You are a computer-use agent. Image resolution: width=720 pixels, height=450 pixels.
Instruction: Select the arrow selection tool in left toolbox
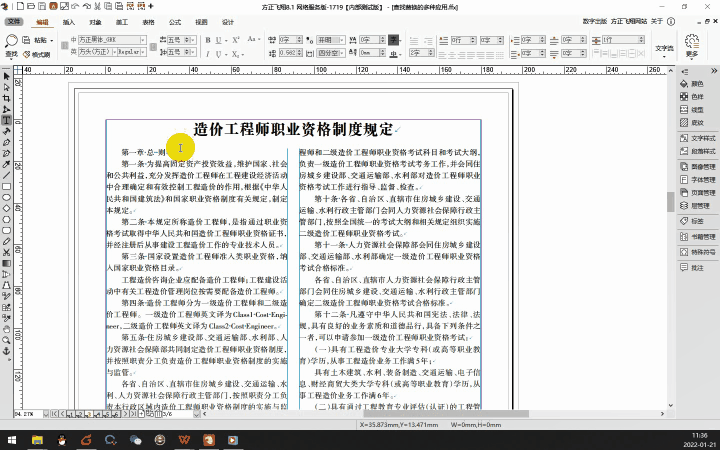pyautogui.click(x=6, y=76)
